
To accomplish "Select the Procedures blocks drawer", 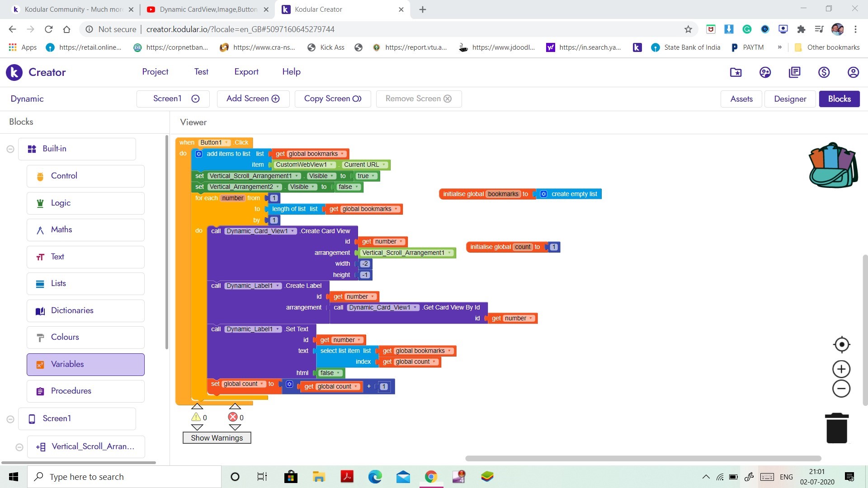I will 85,391.
